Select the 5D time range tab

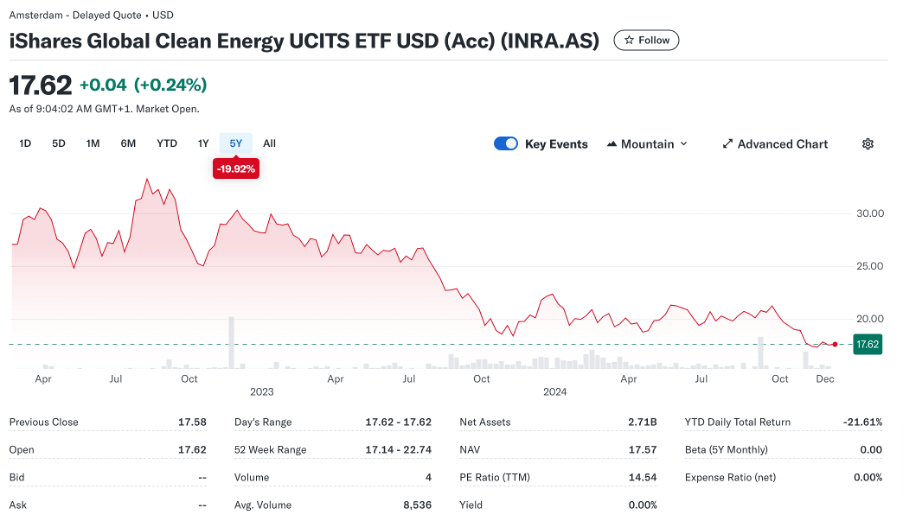click(x=59, y=144)
